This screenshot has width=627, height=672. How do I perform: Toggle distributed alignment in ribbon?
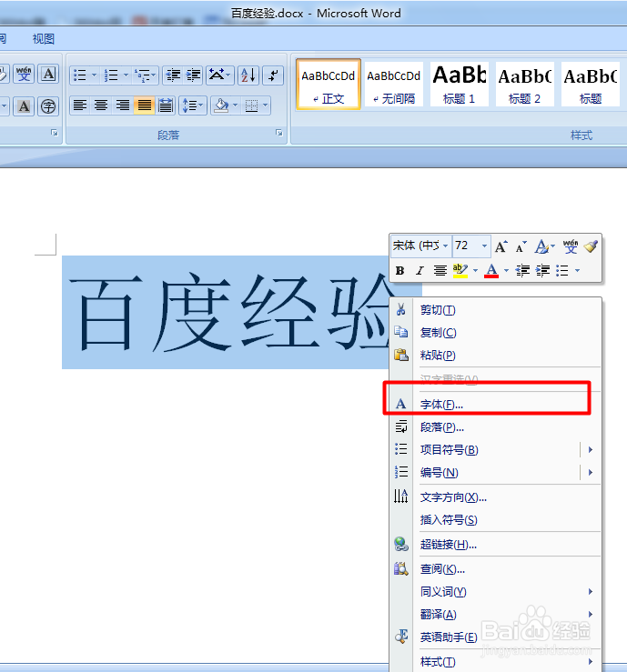(166, 105)
